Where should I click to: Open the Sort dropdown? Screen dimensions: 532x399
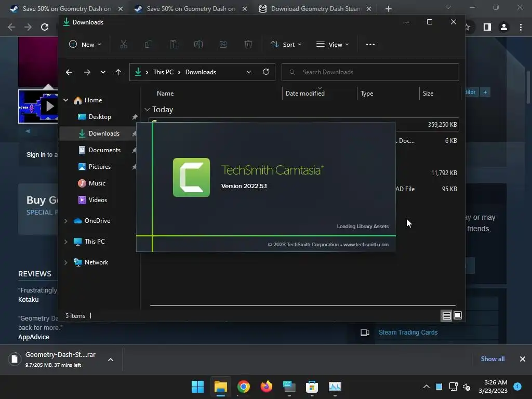(286, 45)
